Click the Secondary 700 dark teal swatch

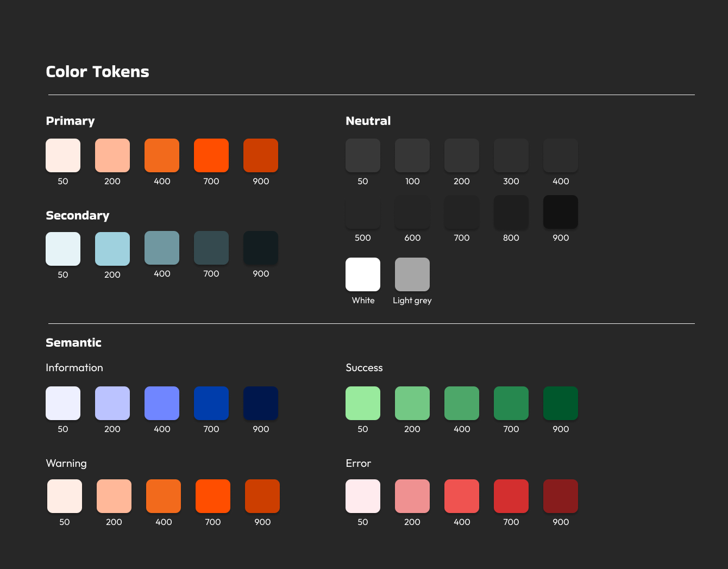[x=211, y=247]
